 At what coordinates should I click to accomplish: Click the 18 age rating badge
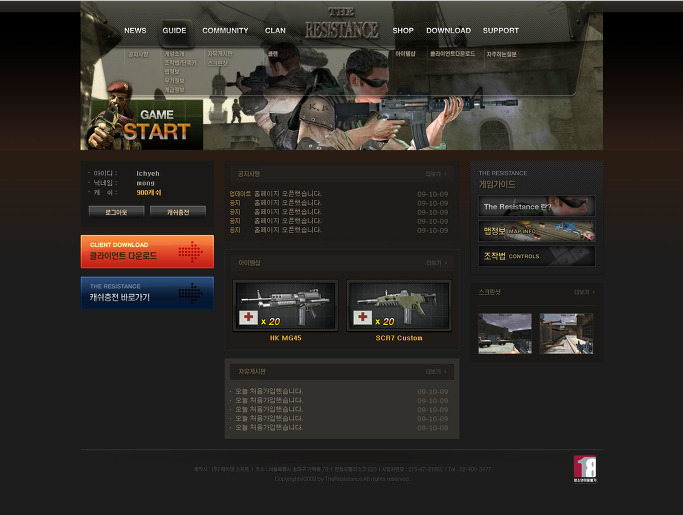(585, 469)
